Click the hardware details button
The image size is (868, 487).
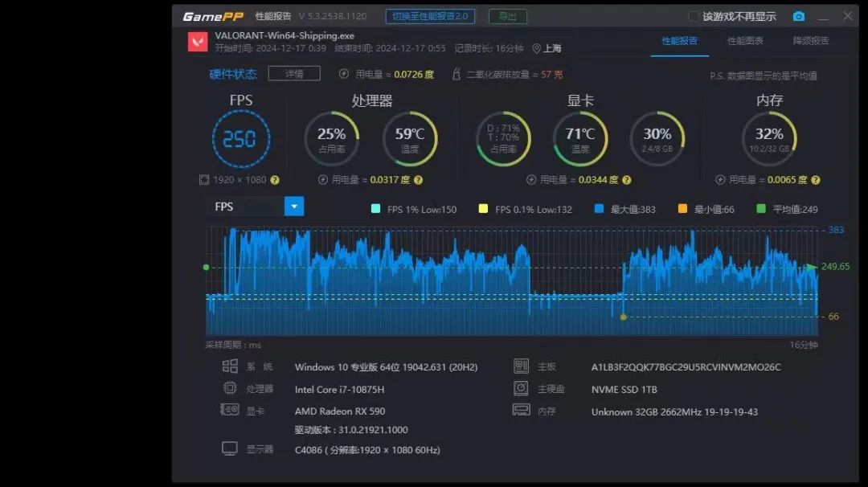(x=294, y=74)
